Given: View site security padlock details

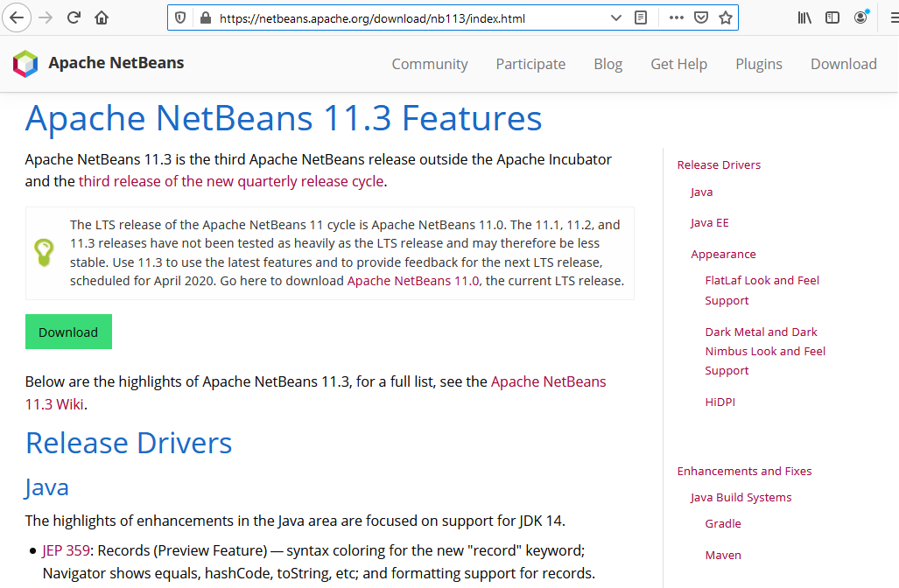Looking at the screenshot, I should click(x=206, y=17).
